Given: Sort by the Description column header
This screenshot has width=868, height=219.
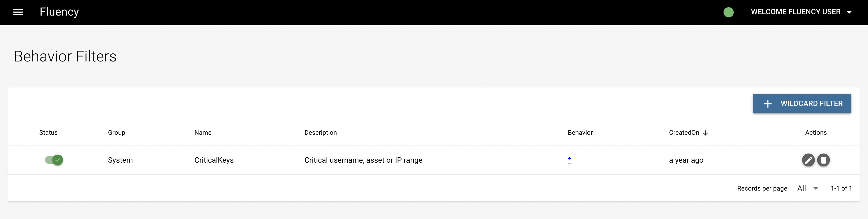Looking at the screenshot, I should 320,133.
